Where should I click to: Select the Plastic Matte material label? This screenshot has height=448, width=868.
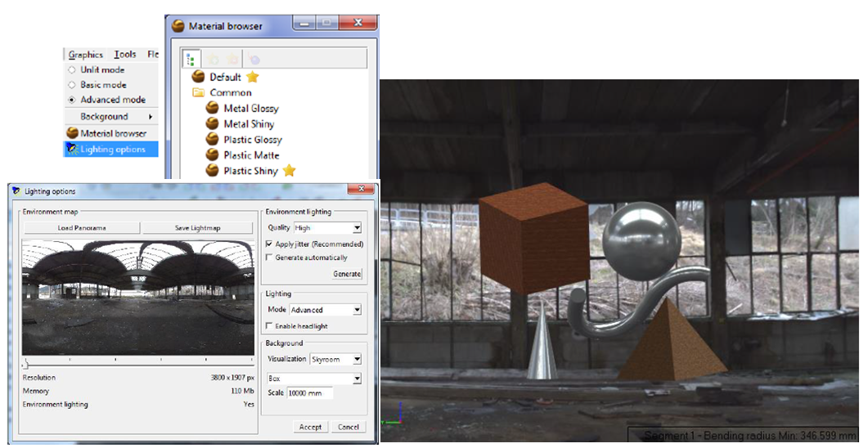[251, 155]
